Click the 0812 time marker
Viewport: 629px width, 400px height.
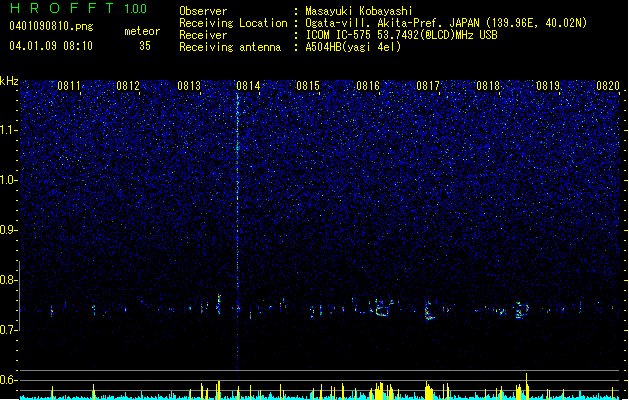pyautogui.click(x=128, y=86)
